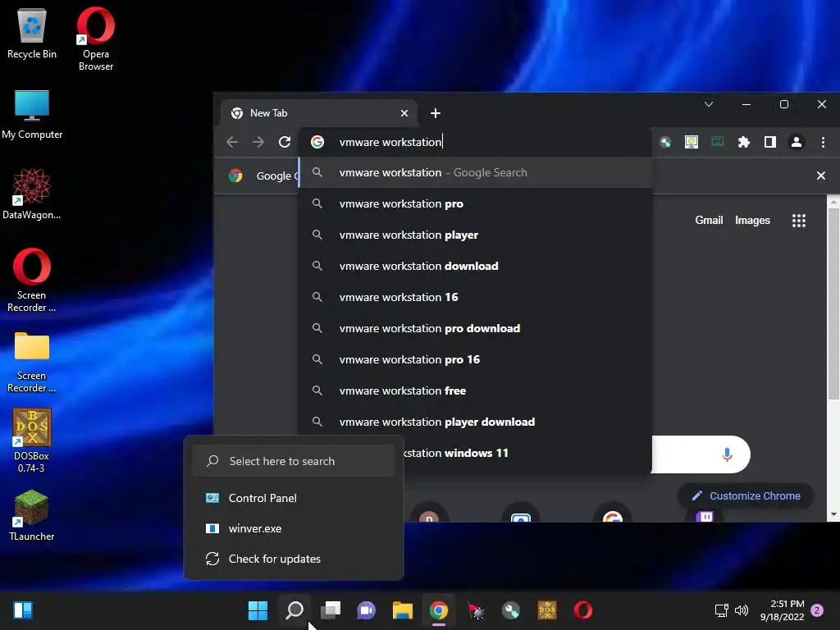Choose suggestion vmware workstation free

click(x=475, y=390)
